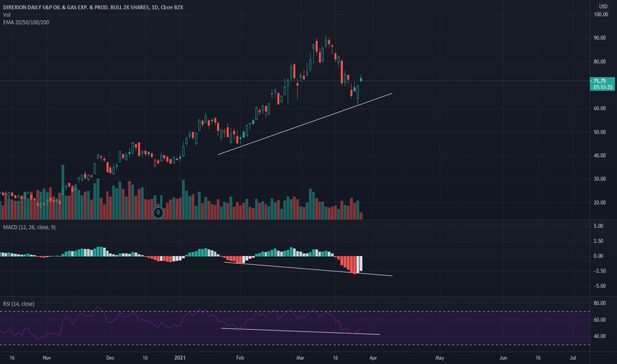Viewport: 617px width, 364px height.
Task: Click the MACD axis value 5.00
Action: point(598,226)
